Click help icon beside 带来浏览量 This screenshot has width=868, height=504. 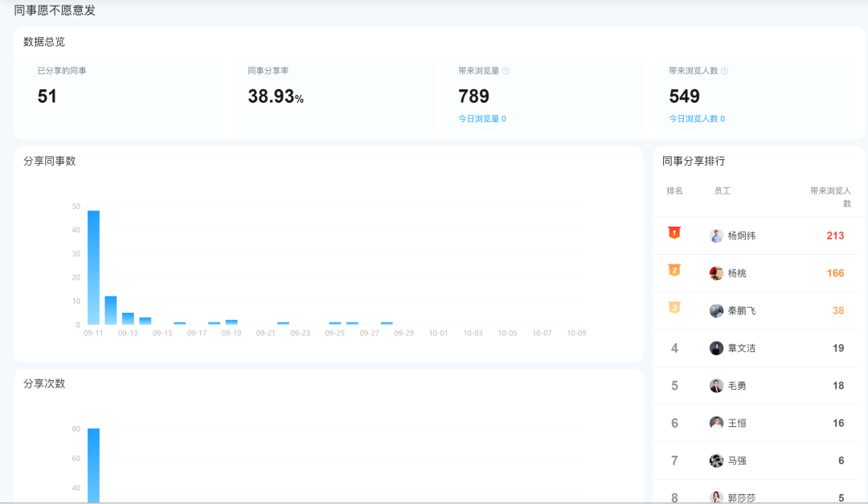tap(506, 71)
